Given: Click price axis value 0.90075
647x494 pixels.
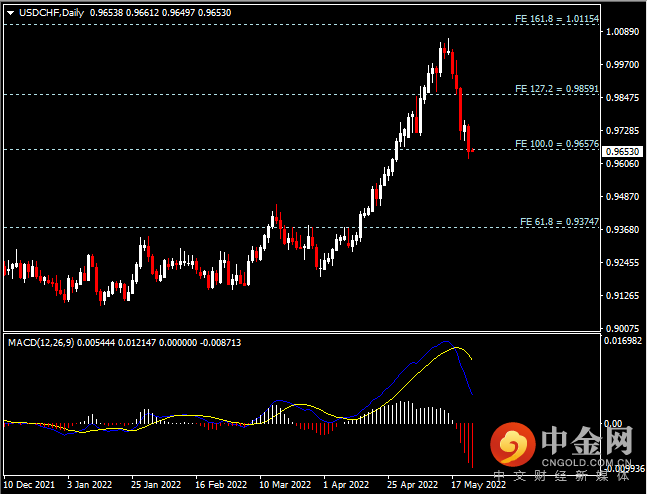Looking at the screenshot, I should pos(622,329).
